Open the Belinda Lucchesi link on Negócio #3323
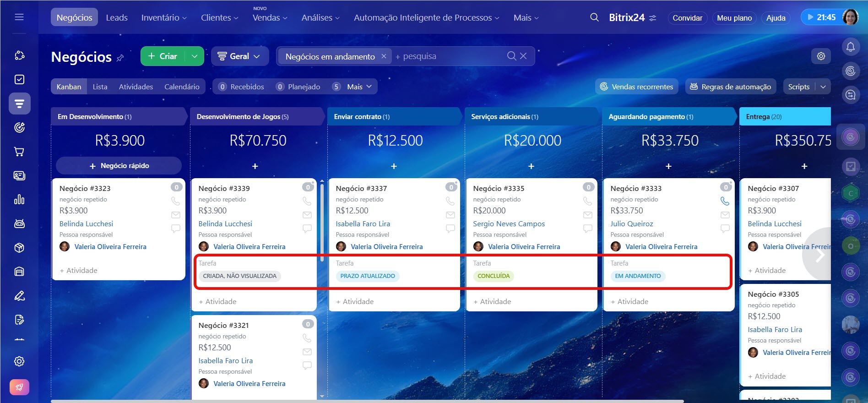Image resolution: width=868 pixels, height=403 pixels. coord(86,223)
